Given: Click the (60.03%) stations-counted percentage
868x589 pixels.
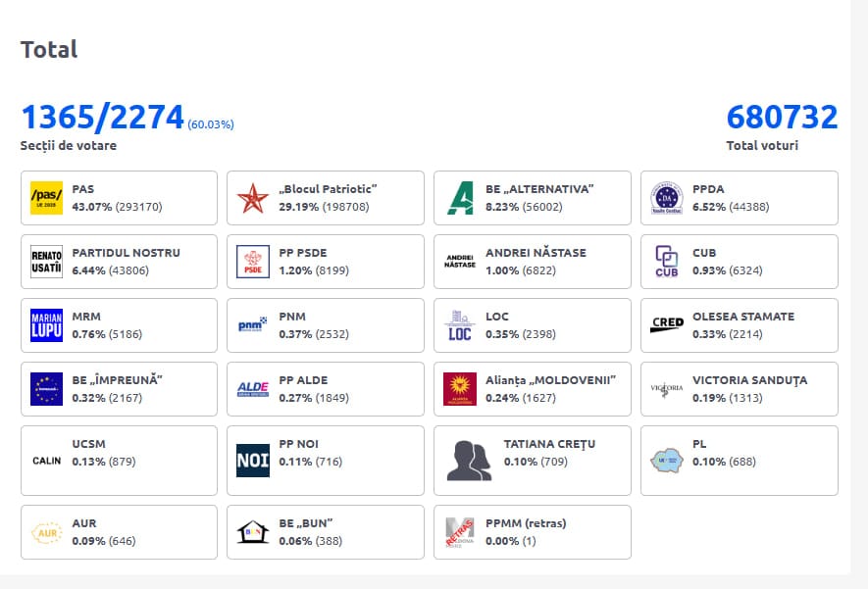Looking at the screenshot, I should pyautogui.click(x=211, y=124).
